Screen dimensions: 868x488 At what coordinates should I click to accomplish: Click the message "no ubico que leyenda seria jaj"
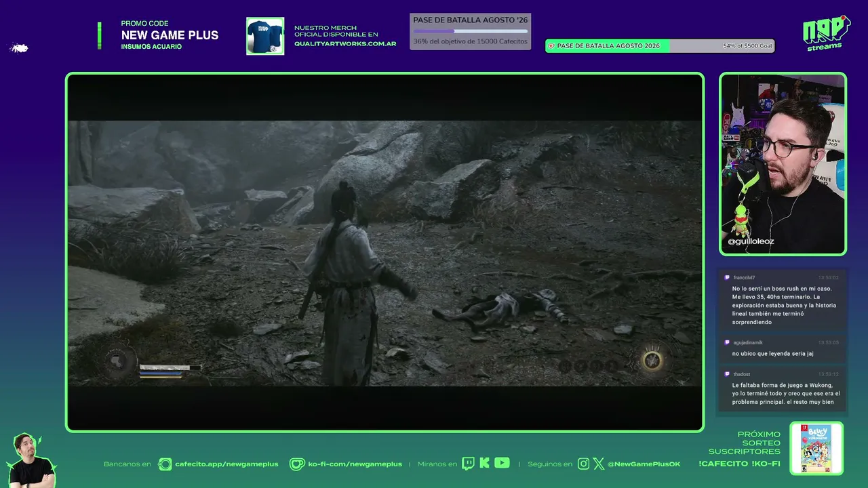[x=772, y=353]
